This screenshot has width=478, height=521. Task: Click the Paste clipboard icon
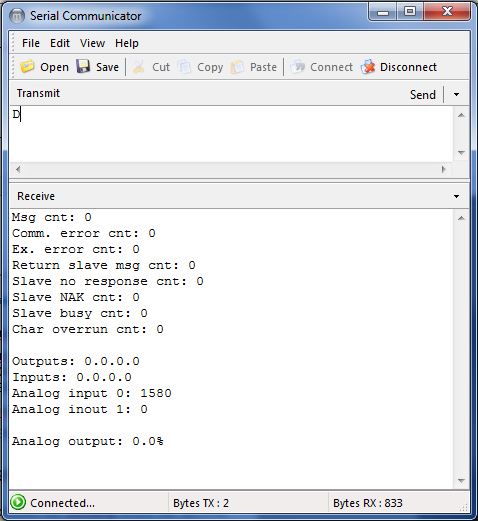(237, 67)
